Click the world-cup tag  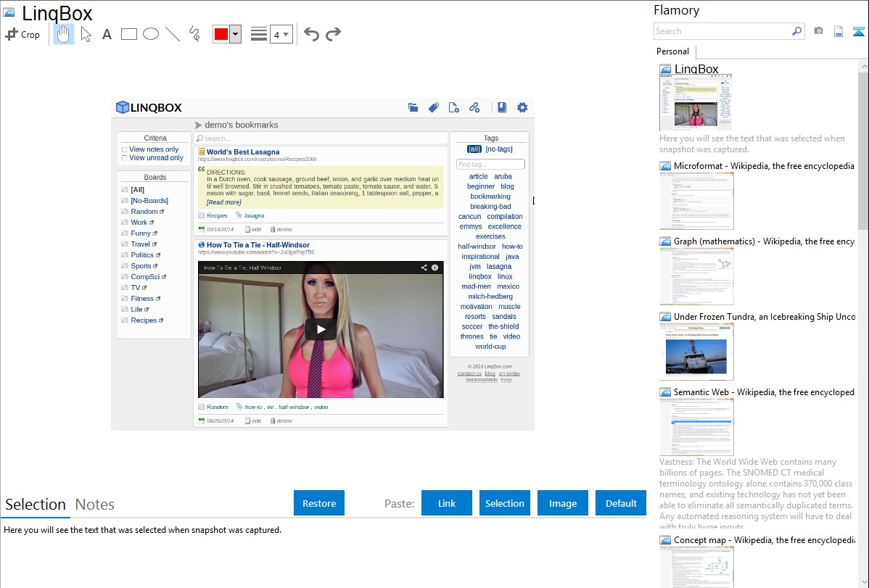click(x=490, y=347)
